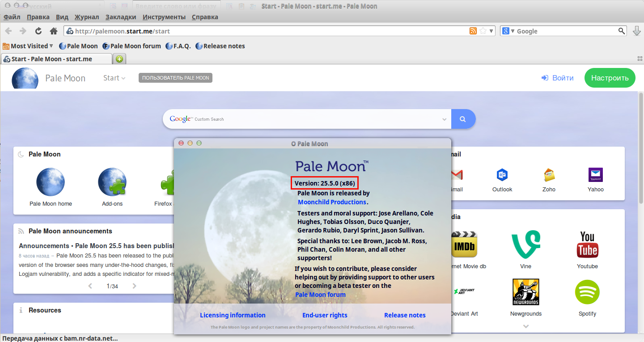Expand the Most Visited bookmarks folder
Image resolution: width=644 pixels, height=342 pixels.
tap(28, 46)
